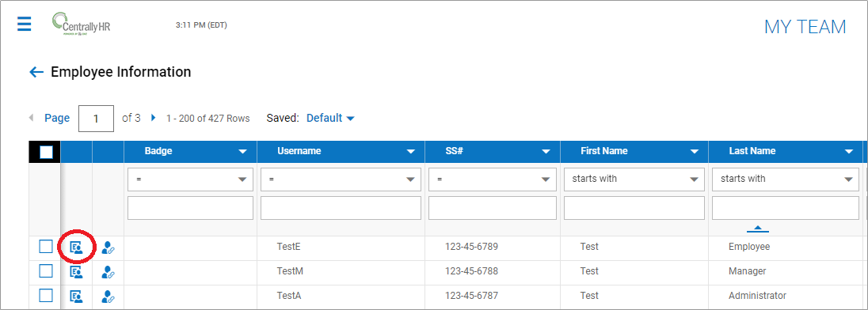The width and height of the screenshot is (868, 310).
Task: Click the last name Manager cell
Action: (748, 270)
